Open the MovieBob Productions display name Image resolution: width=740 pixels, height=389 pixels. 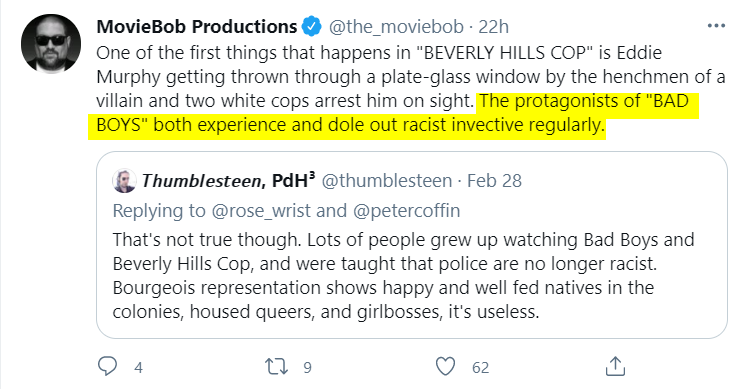click(197, 26)
